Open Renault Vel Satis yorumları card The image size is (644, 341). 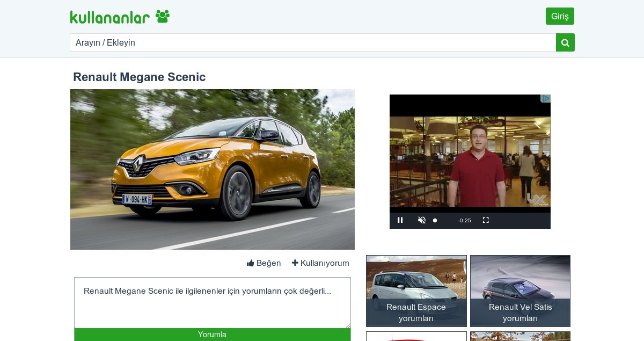tap(520, 291)
